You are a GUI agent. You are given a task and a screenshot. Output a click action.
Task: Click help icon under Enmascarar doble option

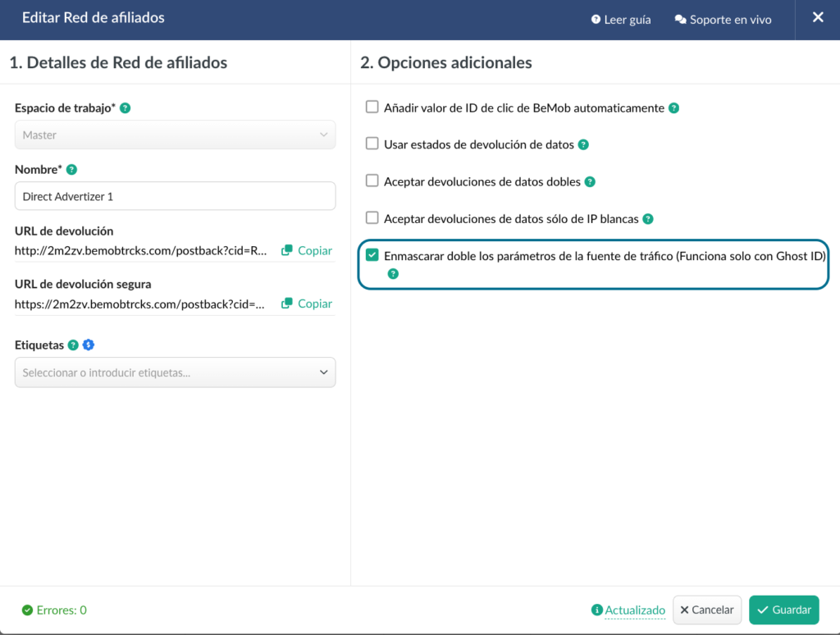(x=393, y=274)
